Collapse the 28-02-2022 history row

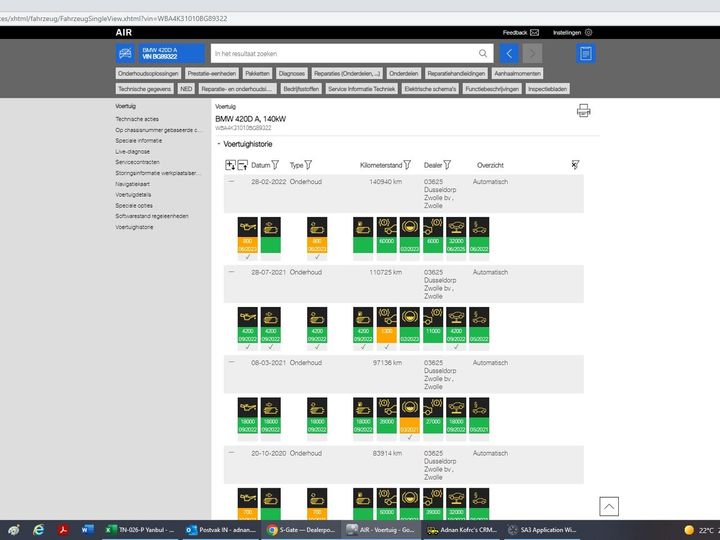pyautogui.click(x=231, y=182)
